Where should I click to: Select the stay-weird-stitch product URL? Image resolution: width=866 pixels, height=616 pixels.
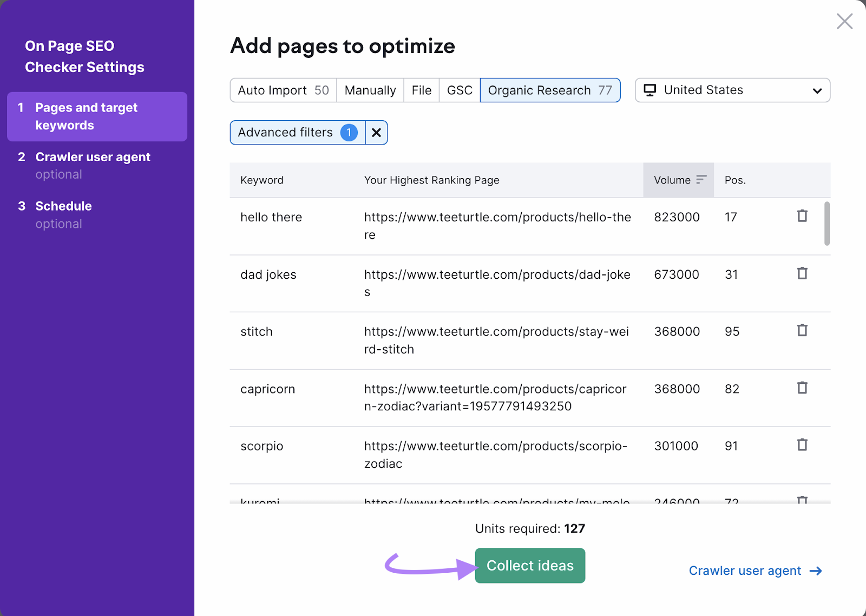(x=496, y=340)
